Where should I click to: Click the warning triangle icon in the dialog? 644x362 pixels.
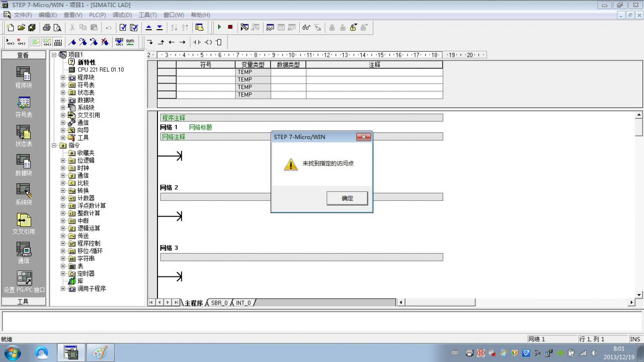[x=291, y=164]
